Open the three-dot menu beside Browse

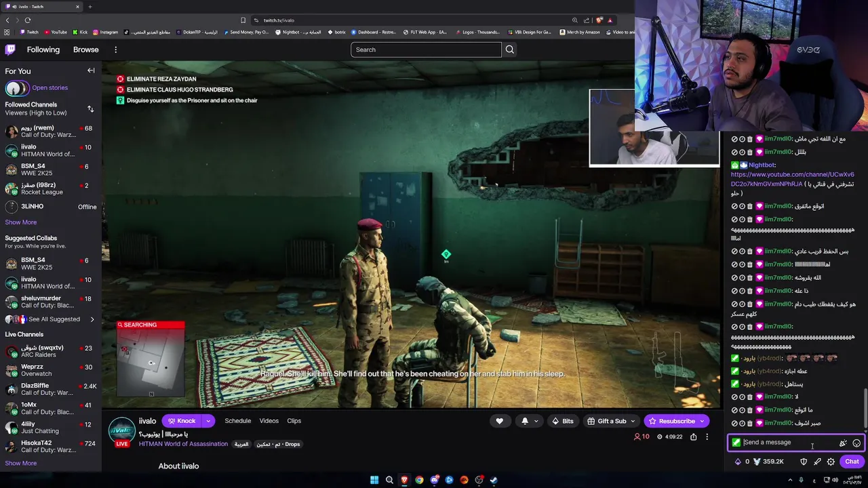point(116,49)
